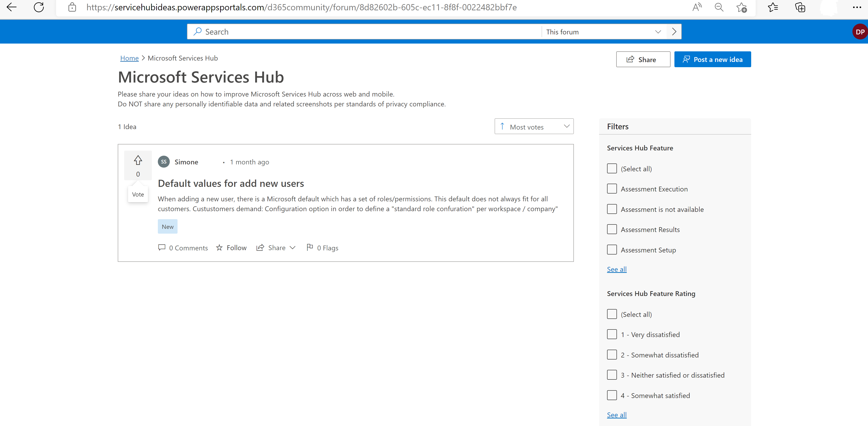This screenshot has height=426, width=868.
Task: Open the zoom magnifier in the address bar
Action: coord(719,7)
